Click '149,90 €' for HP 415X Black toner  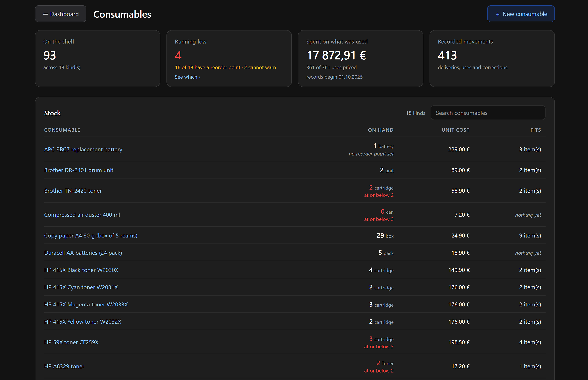tap(459, 270)
